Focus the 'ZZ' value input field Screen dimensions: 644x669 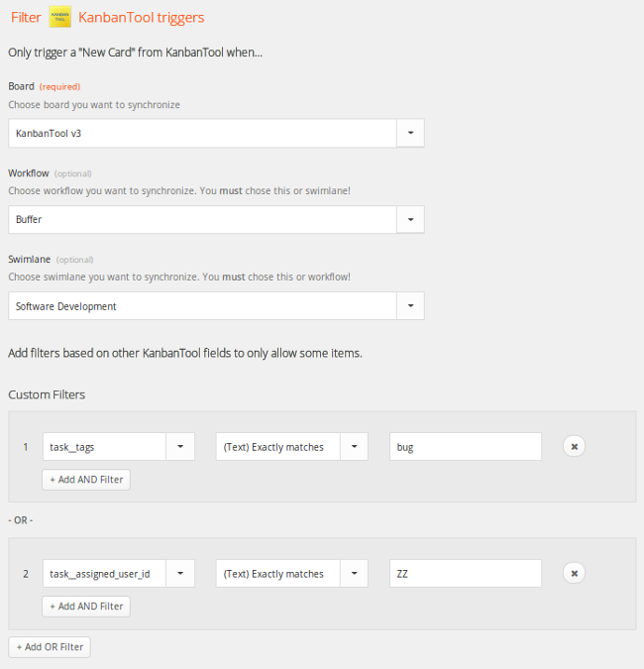click(466, 574)
